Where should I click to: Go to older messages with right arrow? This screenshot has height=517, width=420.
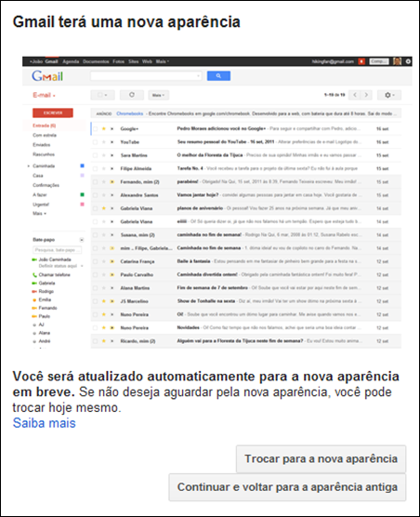click(366, 95)
